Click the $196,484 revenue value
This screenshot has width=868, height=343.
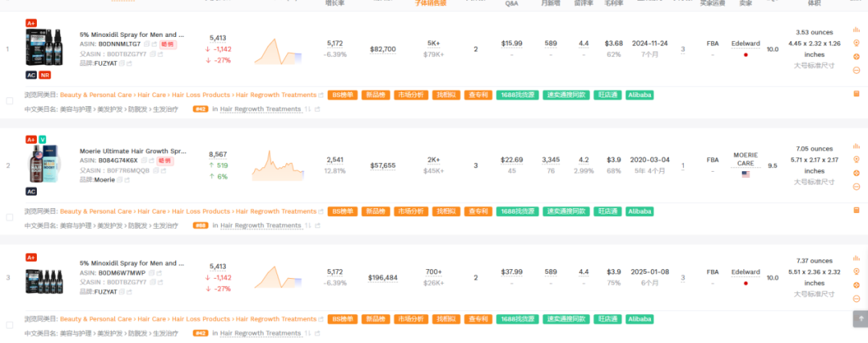click(x=383, y=278)
